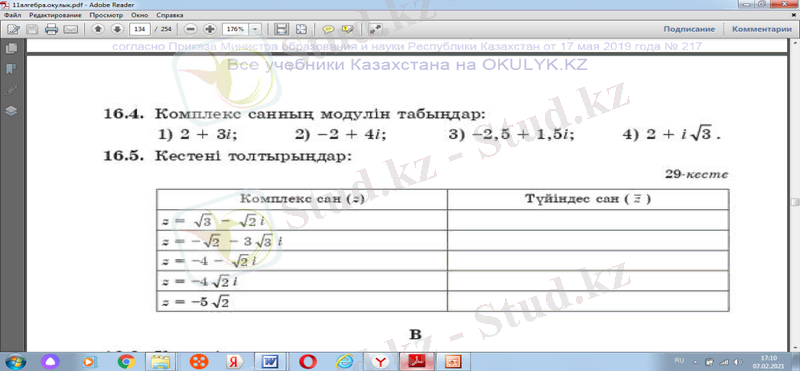Toggle the layers side panel

click(11, 111)
